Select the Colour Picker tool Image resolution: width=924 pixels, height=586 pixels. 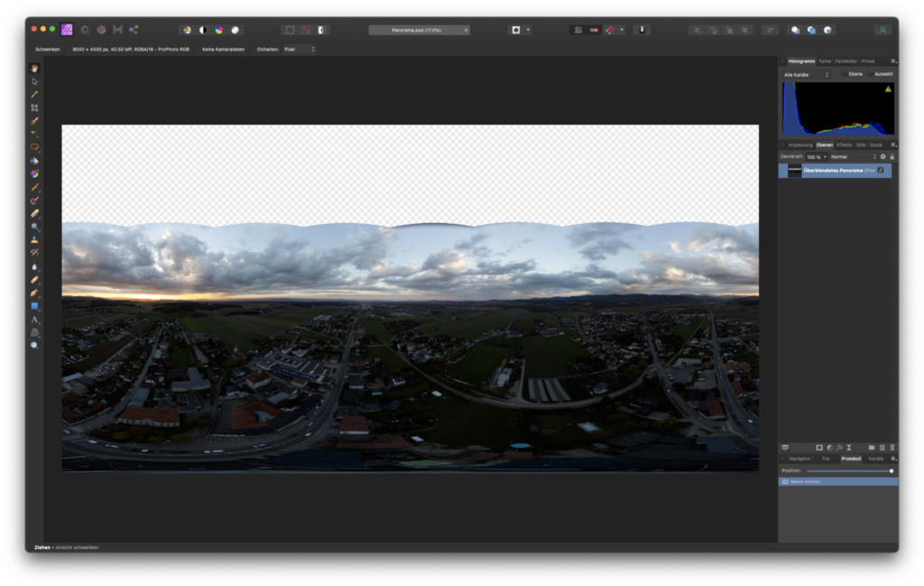point(35,94)
